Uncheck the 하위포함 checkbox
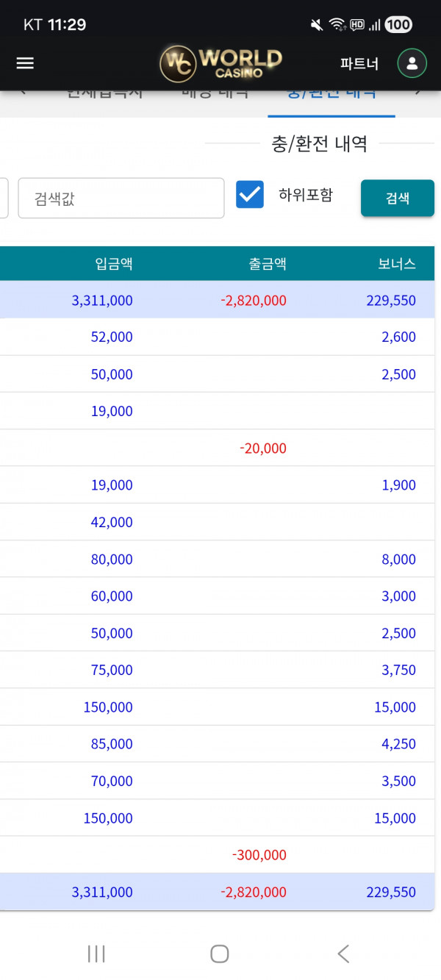This screenshot has height=980, width=441. pyautogui.click(x=250, y=196)
